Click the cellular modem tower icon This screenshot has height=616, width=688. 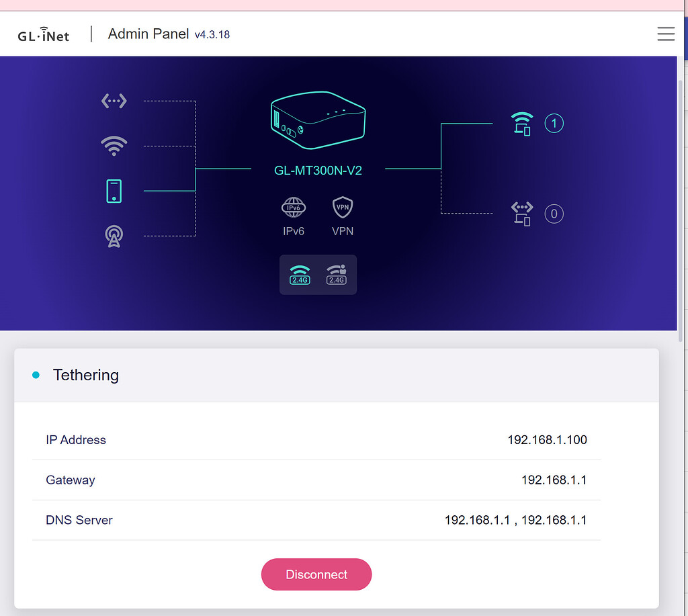[x=114, y=236]
